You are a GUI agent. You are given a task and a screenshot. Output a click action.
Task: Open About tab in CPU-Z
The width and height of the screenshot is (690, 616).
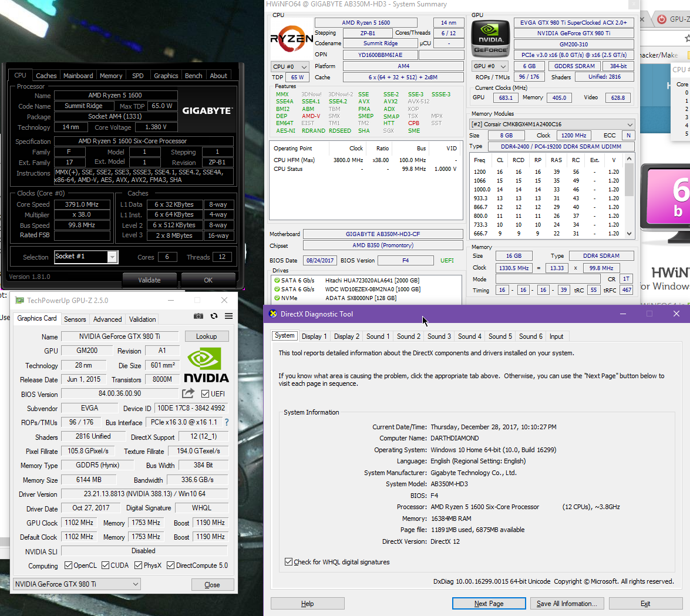tap(218, 76)
